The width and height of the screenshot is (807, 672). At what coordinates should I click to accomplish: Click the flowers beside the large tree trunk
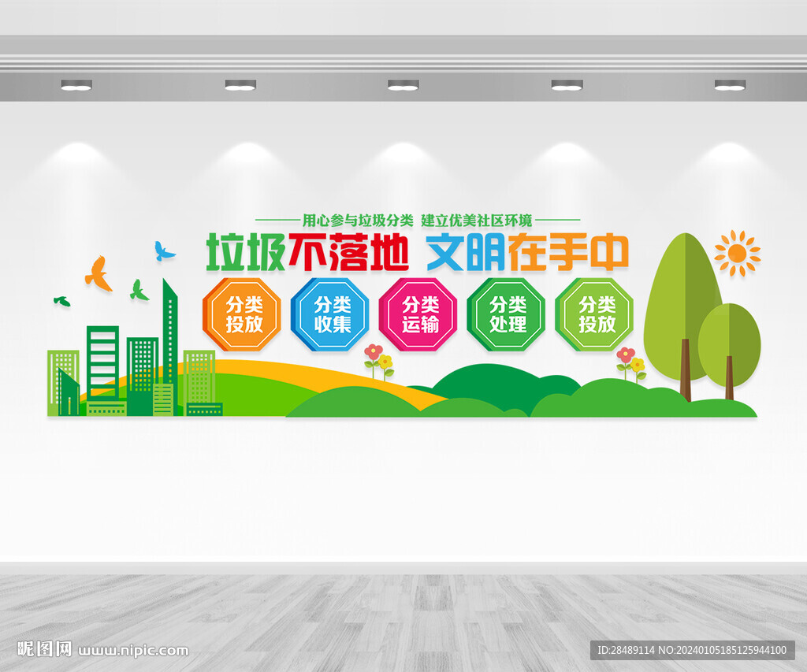click(630, 364)
